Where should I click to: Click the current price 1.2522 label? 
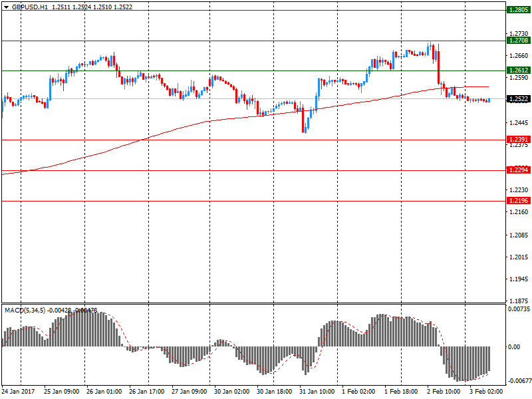519,98
